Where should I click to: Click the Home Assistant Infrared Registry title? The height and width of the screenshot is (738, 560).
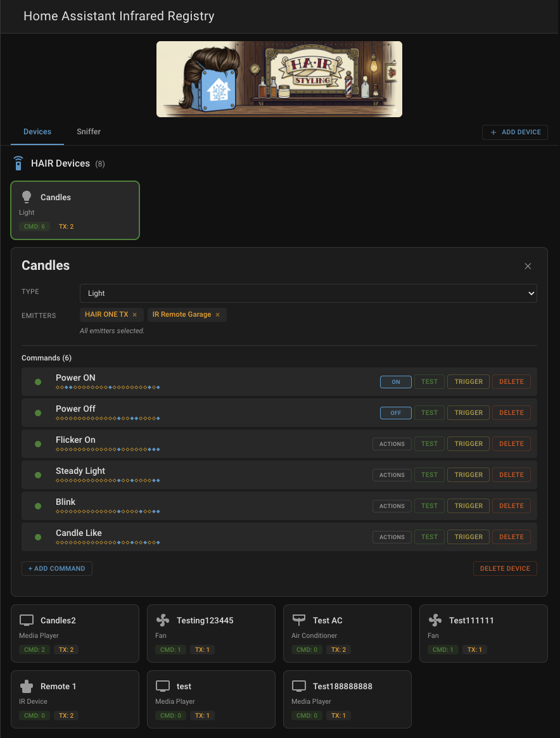click(119, 16)
